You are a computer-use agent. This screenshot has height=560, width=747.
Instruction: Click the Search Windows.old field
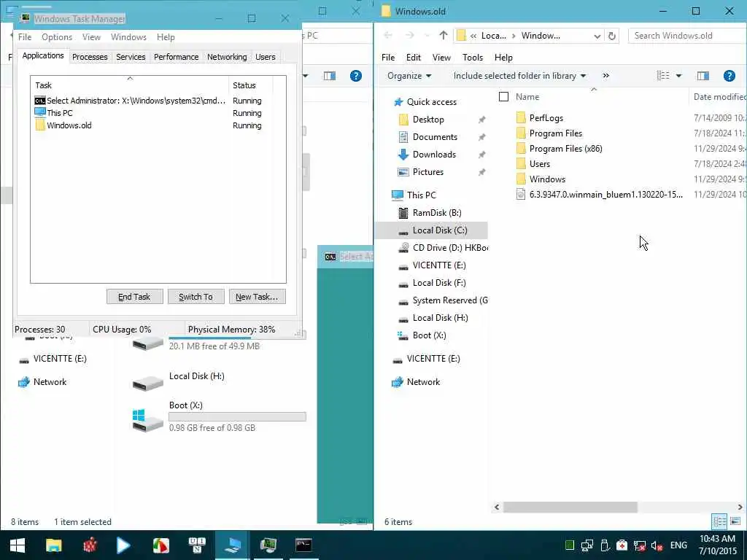point(687,36)
